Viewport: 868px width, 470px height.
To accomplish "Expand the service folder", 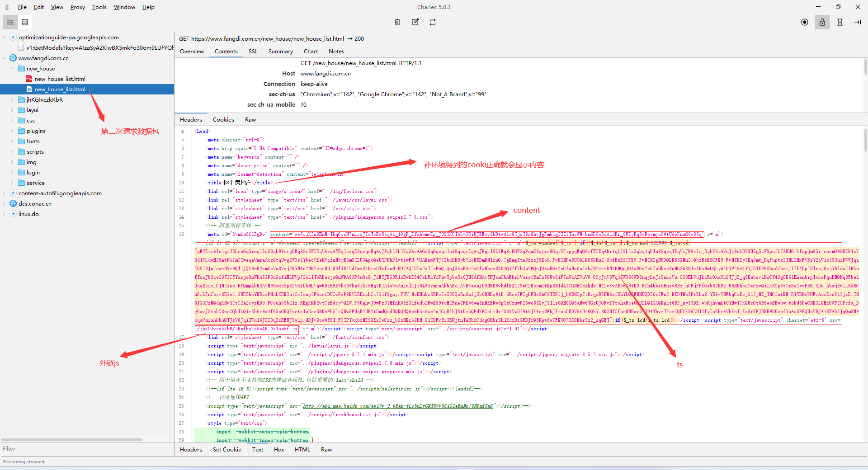I will coord(12,183).
